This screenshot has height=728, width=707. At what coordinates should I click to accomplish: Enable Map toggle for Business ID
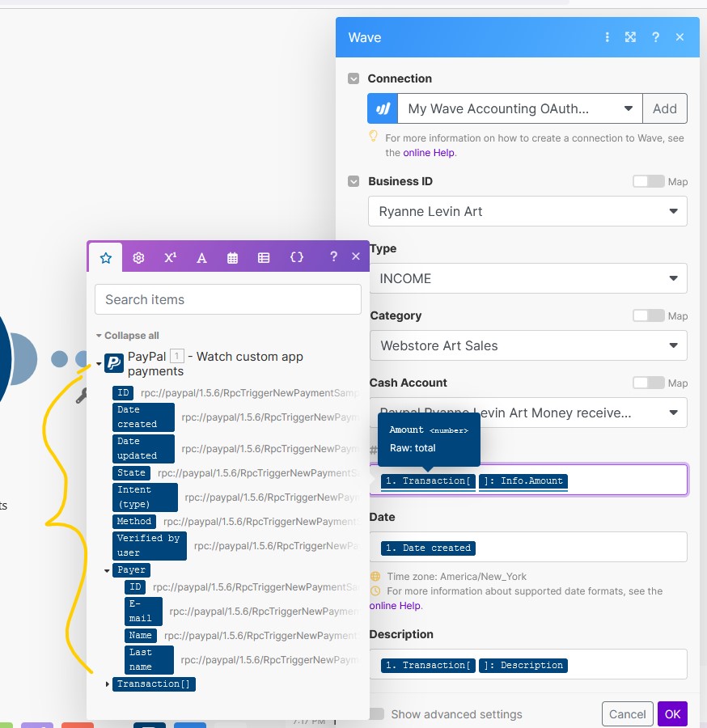click(x=649, y=181)
